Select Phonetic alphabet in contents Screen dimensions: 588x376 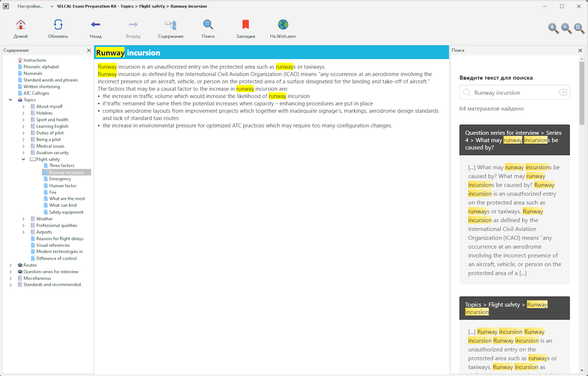tap(41, 67)
